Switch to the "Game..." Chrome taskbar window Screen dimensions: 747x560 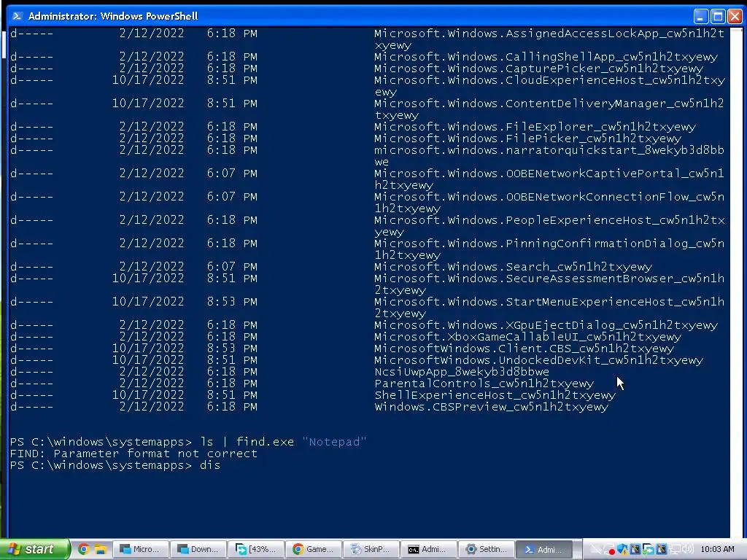coord(314,549)
